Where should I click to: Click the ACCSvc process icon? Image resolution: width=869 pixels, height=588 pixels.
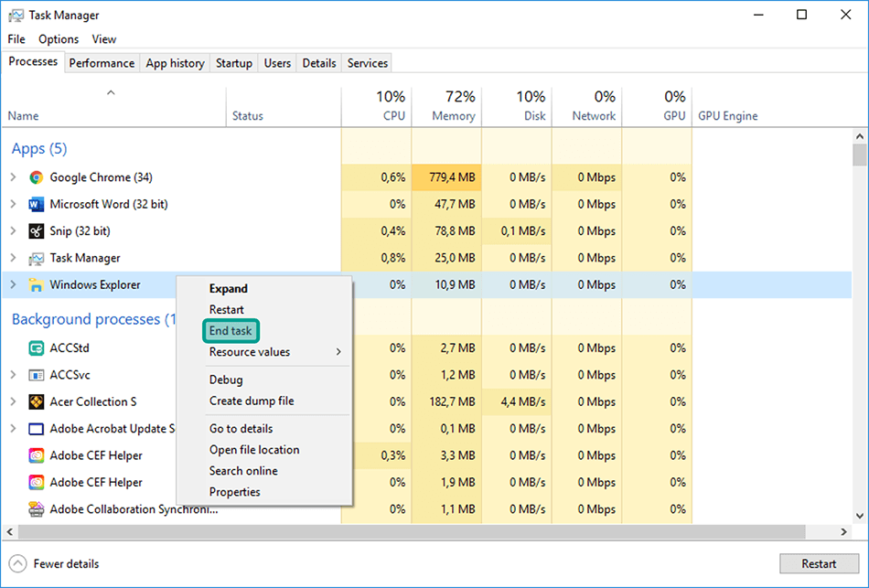[x=36, y=375]
